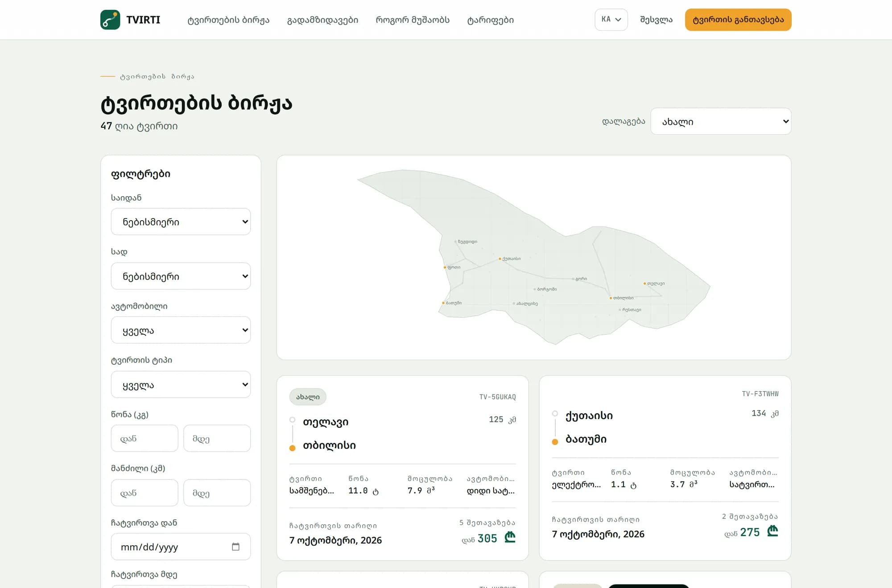The height and width of the screenshot is (588, 892).
Task: Click the lari currency icon beside 275
Action: pyautogui.click(x=772, y=531)
